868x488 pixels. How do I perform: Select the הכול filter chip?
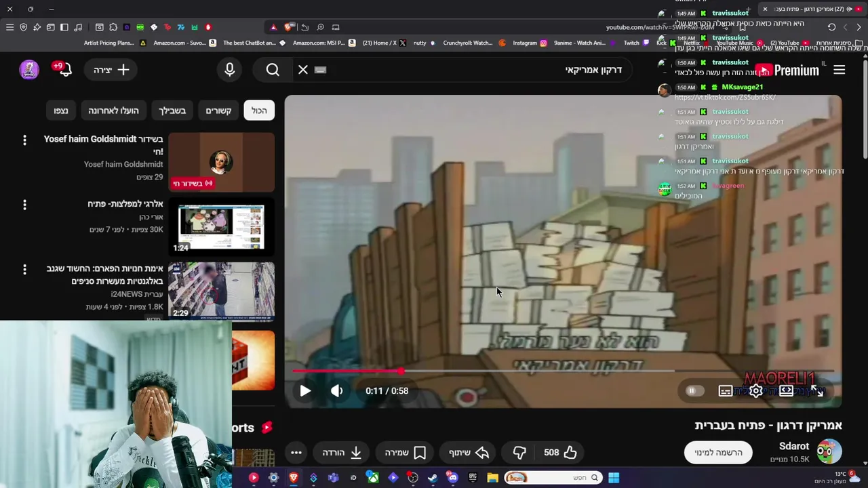pos(259,110)
